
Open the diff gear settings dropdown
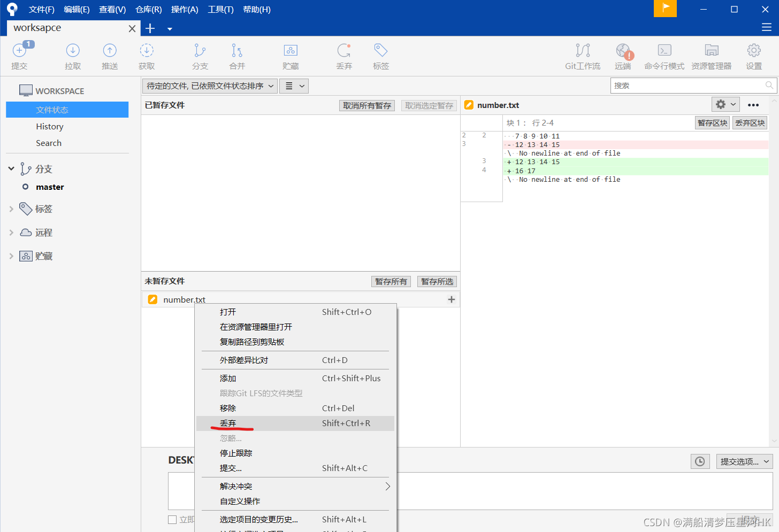(x=725, y=104)
